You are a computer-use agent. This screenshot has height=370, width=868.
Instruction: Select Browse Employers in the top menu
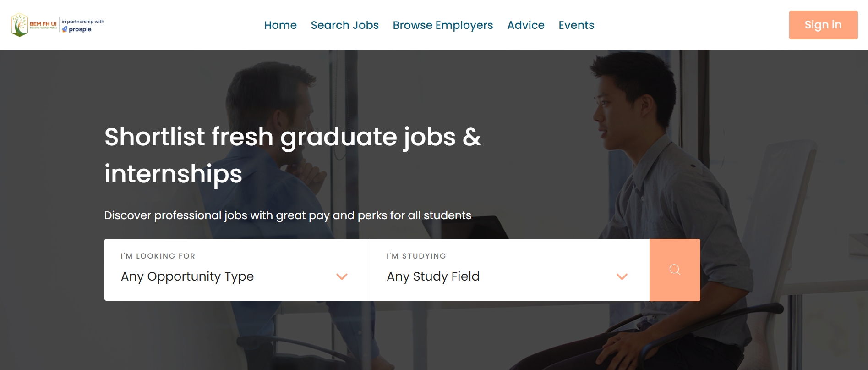click(442, 25)
